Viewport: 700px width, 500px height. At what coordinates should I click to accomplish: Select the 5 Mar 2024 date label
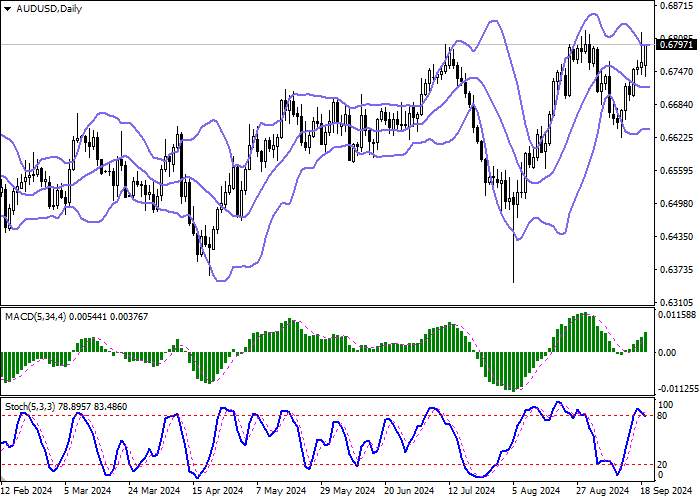(x=88, y=491)
